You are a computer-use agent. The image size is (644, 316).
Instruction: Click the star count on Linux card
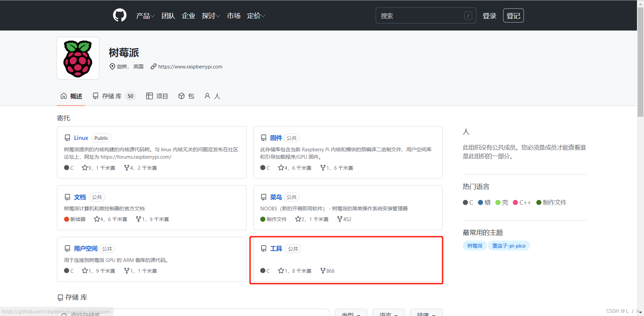coord(99,168)
